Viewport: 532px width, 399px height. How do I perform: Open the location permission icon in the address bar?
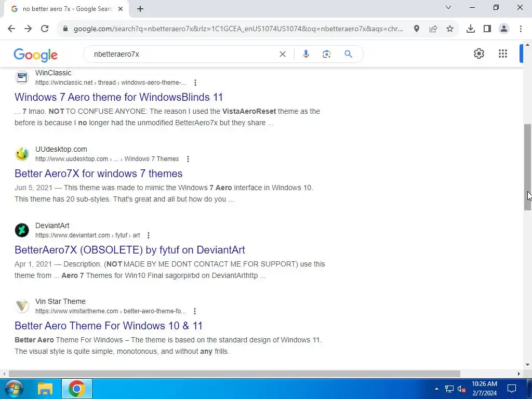tap(417, 29)
